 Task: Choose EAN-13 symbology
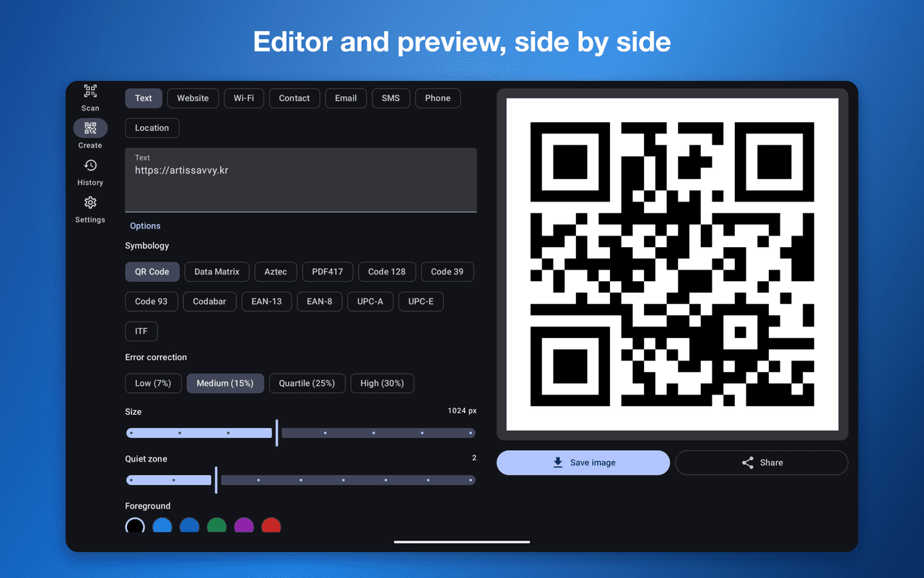pyautogui.click(x=266, y=301)
